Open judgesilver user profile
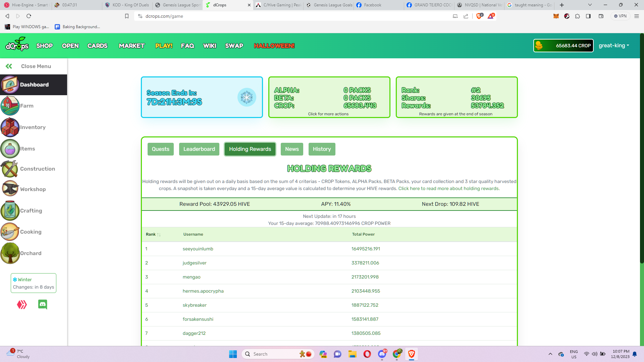This screenshot has width=644, height=362. point(195,263)
